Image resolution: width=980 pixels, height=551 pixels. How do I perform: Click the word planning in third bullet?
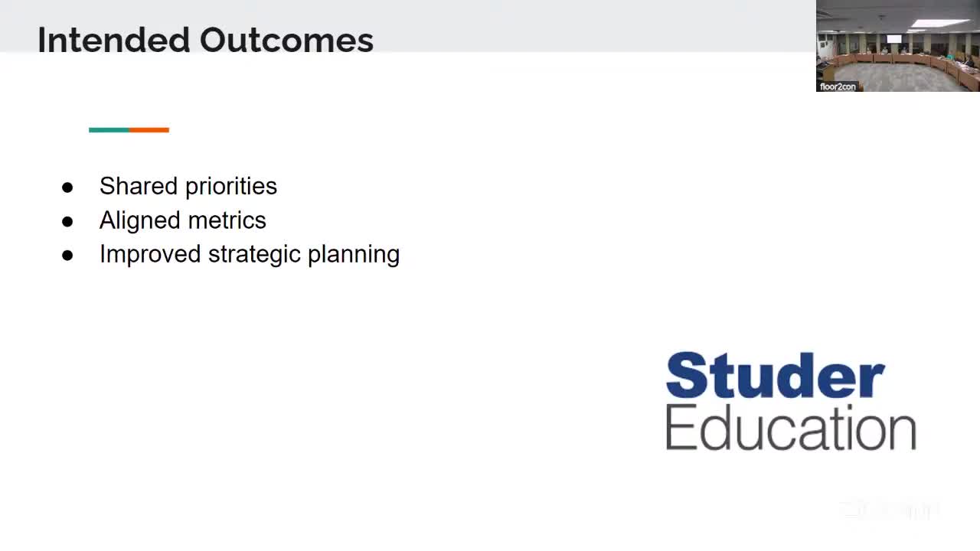(x=353, y=255)
